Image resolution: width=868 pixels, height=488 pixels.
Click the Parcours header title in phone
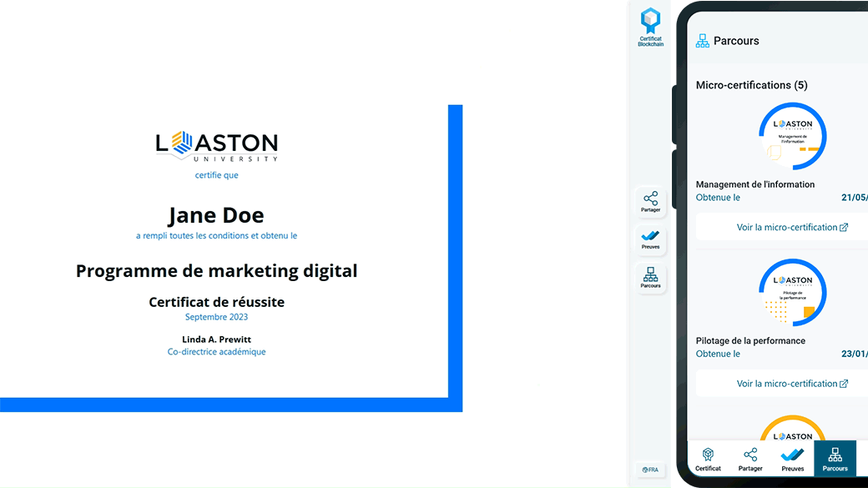(x=736, y=41)
